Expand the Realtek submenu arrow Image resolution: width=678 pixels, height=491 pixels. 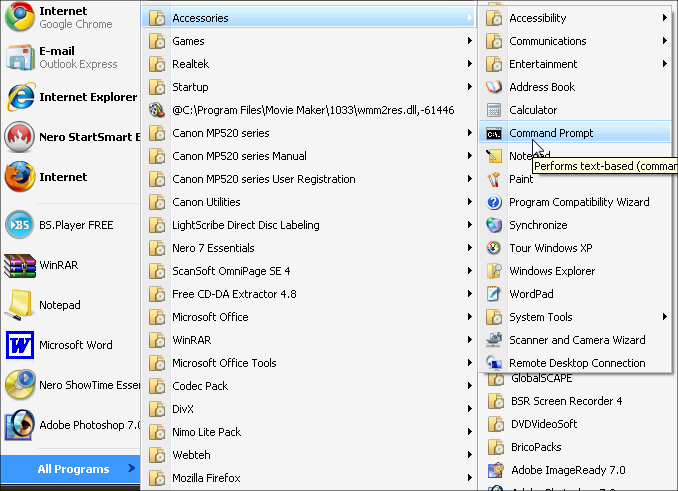click(x=470, y=64)
